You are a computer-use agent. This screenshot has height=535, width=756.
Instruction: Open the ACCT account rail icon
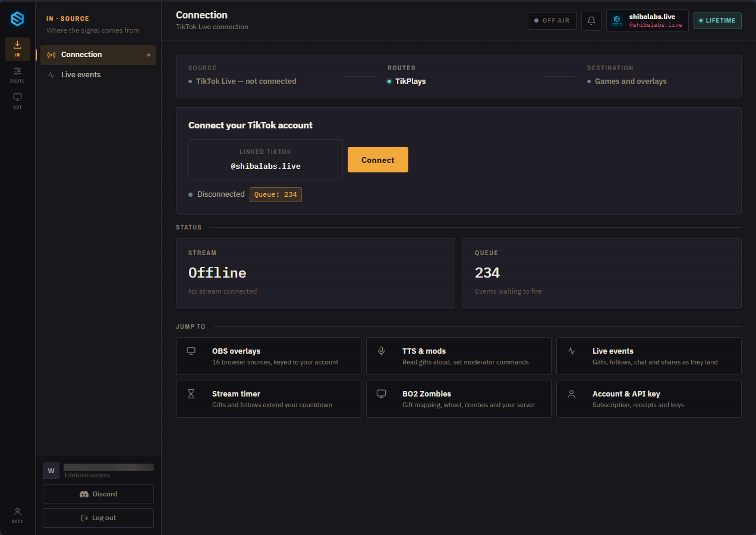18,515
